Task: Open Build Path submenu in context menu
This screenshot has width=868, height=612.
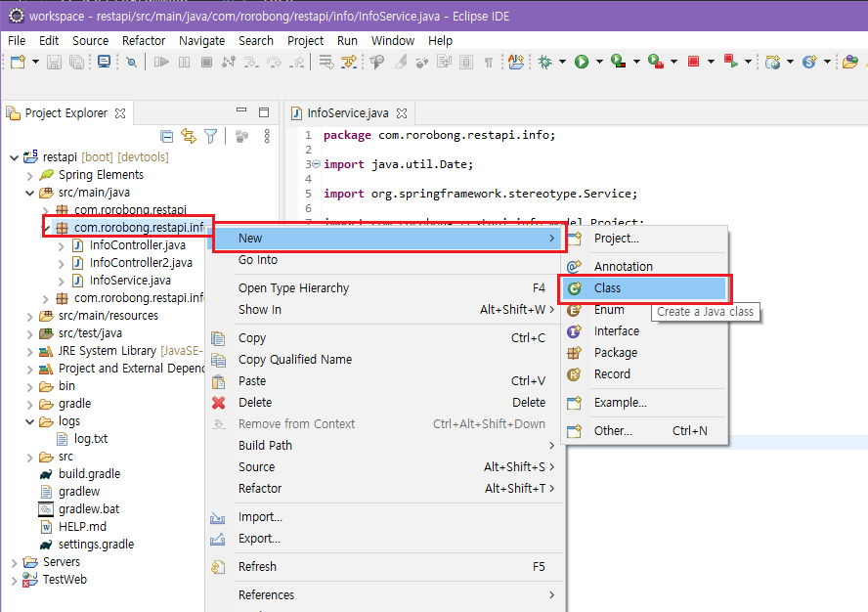Action: coord(385,445)
